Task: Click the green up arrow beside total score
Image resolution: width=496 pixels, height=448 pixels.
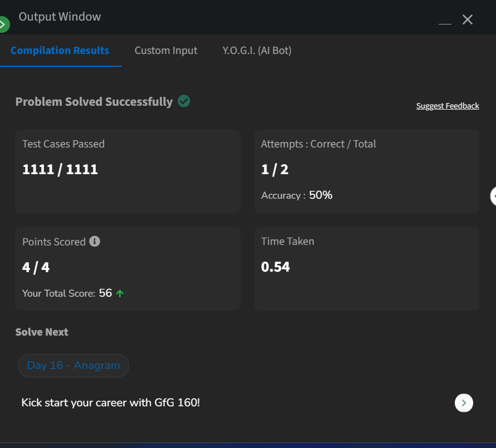Action: click(x=120, y=293)
